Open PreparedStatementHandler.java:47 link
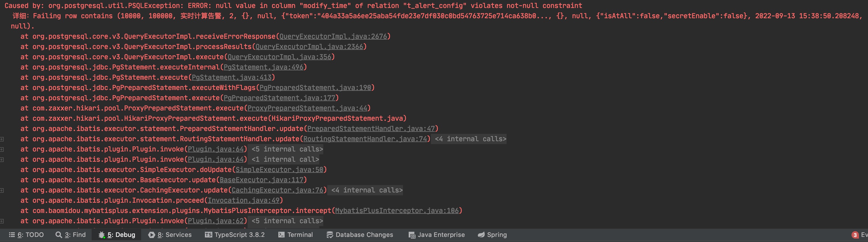Image resolution: width=868 pixels, height=242 pixels. 371,129
